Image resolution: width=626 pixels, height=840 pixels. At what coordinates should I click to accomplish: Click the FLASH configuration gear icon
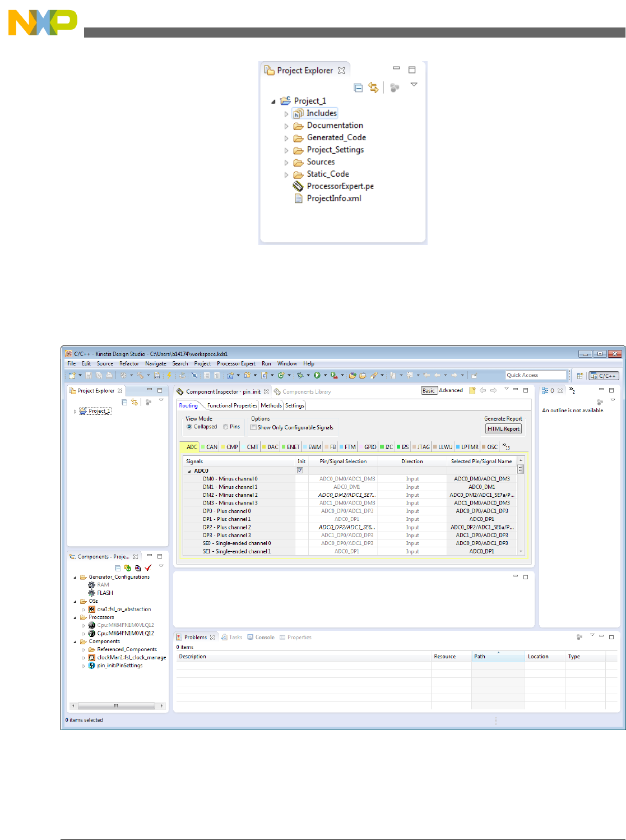pyautogui.click(x=91, y=593)
